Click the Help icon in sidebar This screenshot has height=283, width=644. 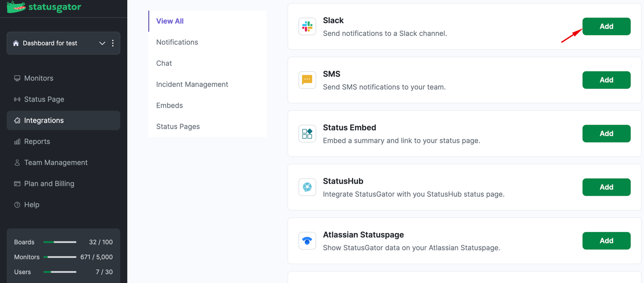coord(16,204)
